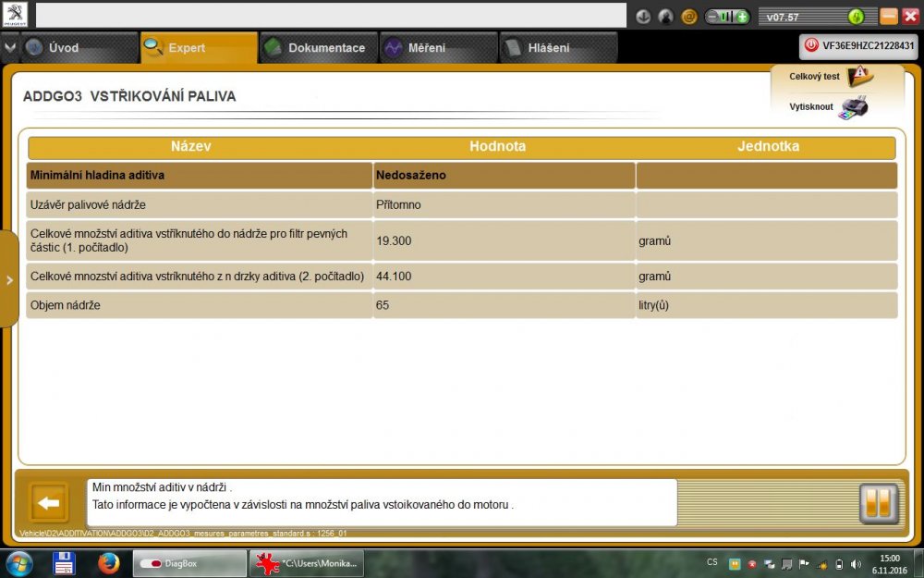Click the back arrow button
Image resolution: width=924 pixels, height=578 pixels.
point(49,503)
